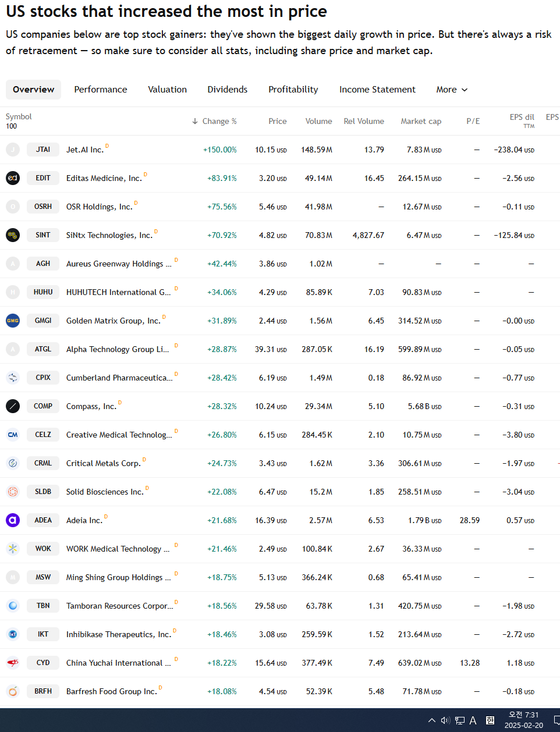
Task: Click the Solid Biosciences logo icon
Action: tap(13, 492)
